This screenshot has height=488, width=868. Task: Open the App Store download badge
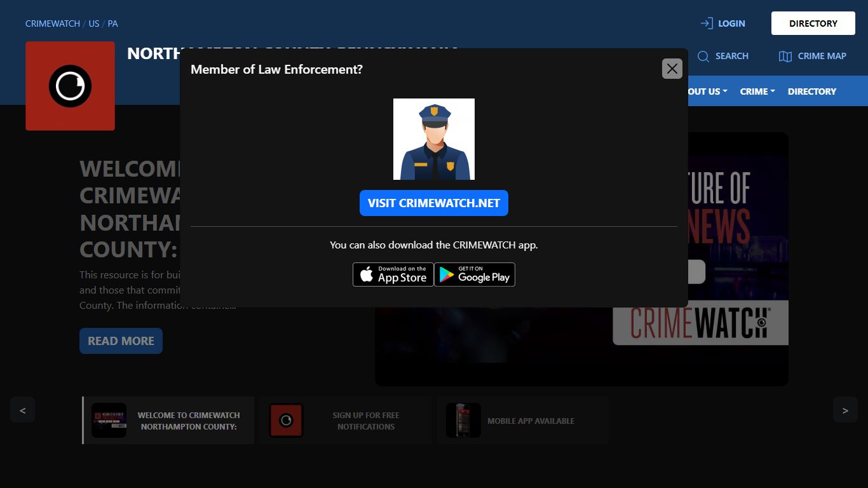click(393, 274)
